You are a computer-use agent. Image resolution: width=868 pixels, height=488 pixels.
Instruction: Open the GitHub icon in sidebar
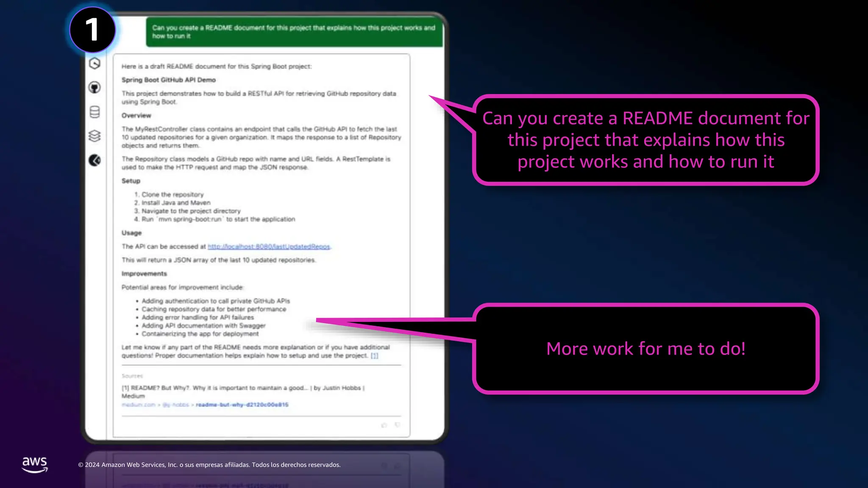point(95,88)
